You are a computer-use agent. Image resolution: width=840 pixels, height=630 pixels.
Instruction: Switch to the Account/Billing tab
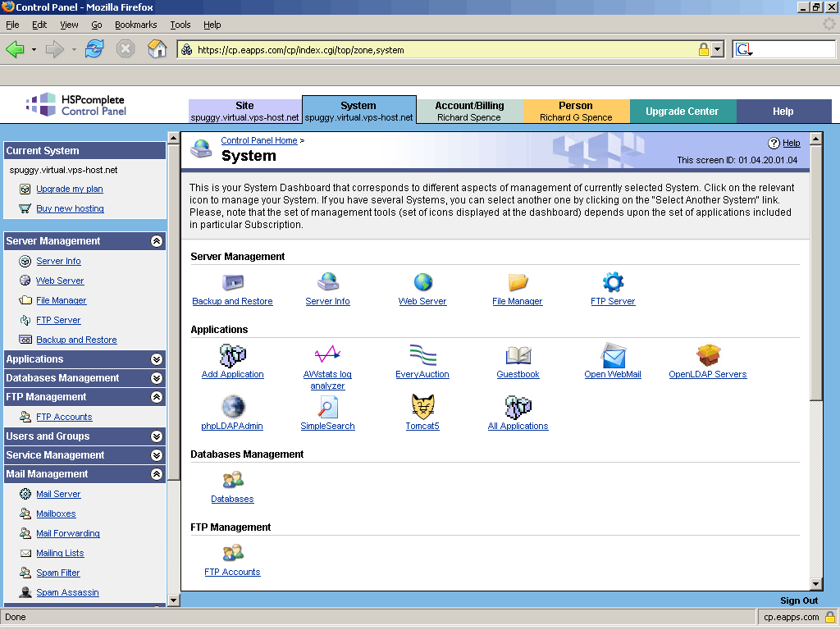tap(469, 111)
